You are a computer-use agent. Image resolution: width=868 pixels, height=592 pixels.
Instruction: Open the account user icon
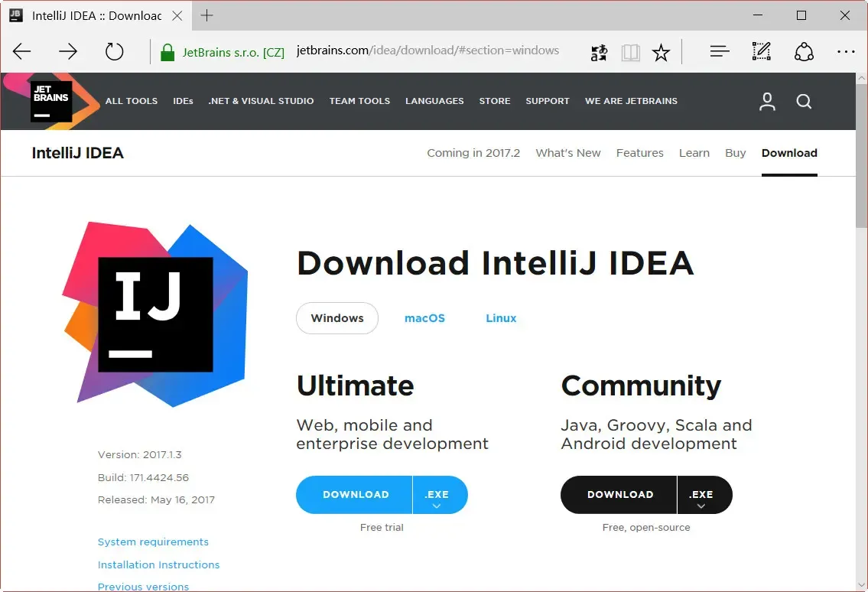(767, 101)
